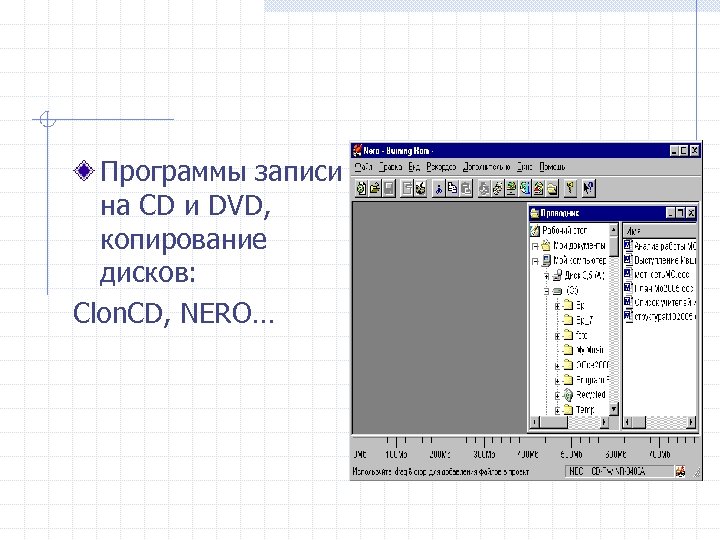The width and height of the screenshot is (720, 540).
Task: Click folder tree scrollbar up arrow
Action: 613,229
